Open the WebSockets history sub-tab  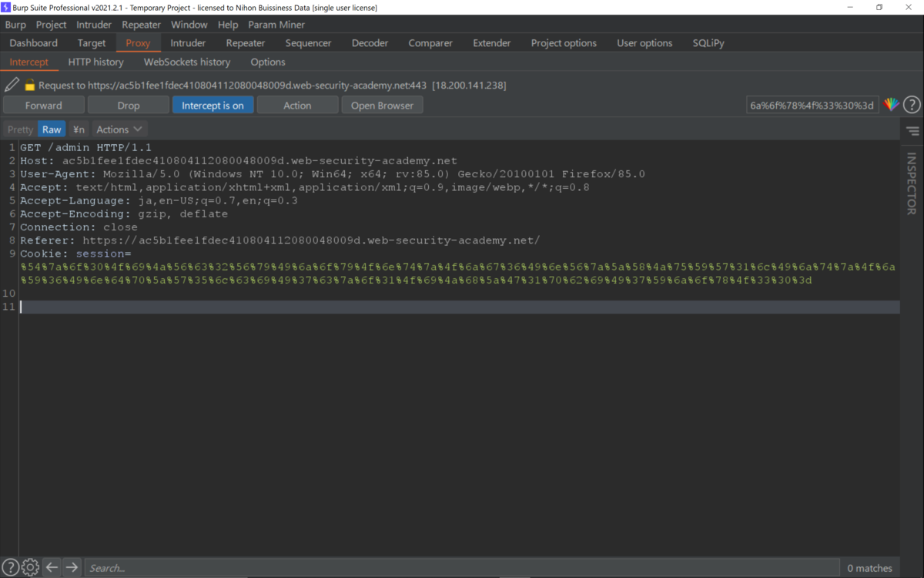[187, 62]
